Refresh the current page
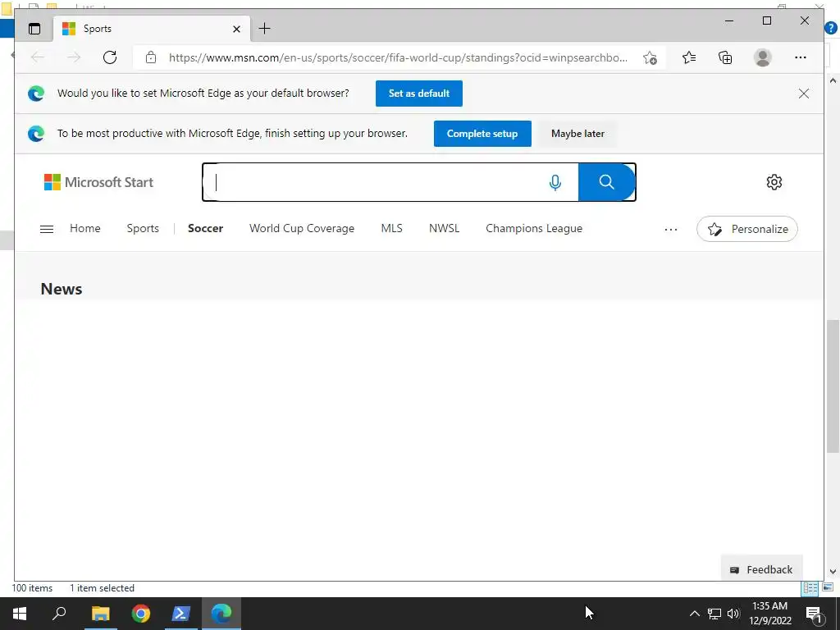 [110, 57]
